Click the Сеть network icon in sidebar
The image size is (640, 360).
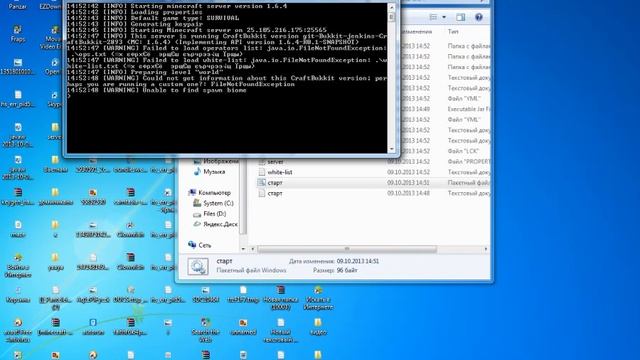coord(192,245)
